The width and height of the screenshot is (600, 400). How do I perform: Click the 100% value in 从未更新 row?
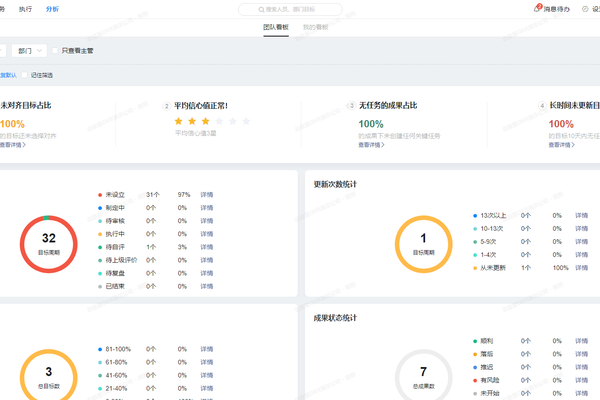561,268
